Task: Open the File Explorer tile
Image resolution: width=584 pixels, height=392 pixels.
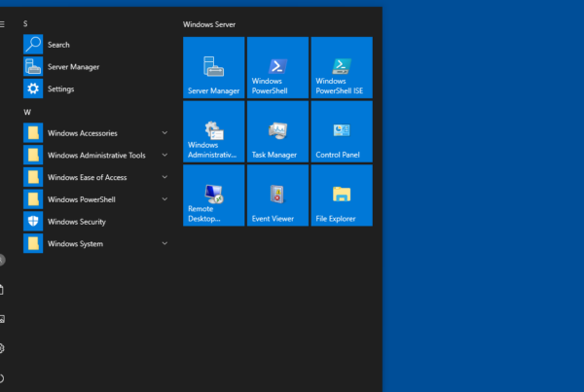Action: [x=342, y=196]
